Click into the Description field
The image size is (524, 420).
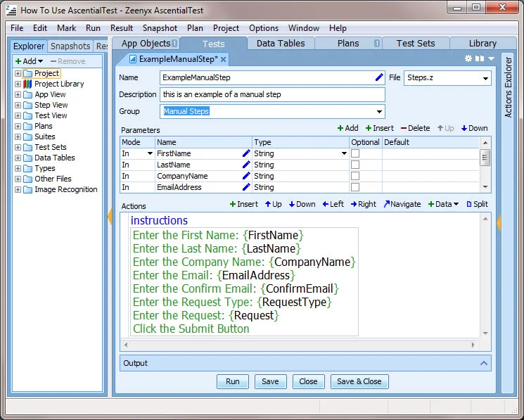[272, 94]
